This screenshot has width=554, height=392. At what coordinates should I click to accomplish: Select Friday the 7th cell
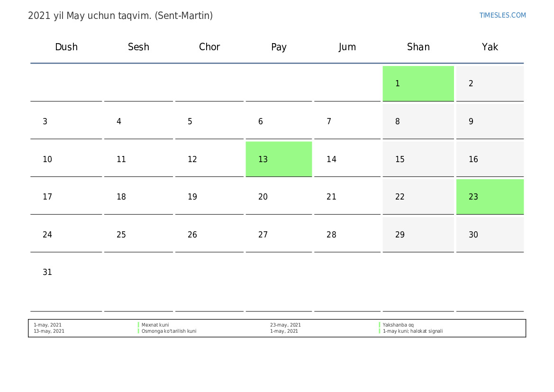pyautogui.click(x=347, y=121)
